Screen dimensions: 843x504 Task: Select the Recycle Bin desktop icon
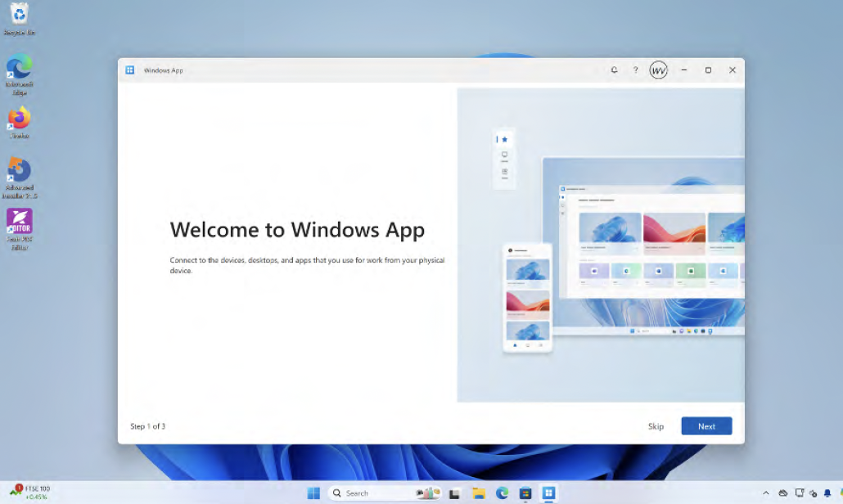[20, 20]
